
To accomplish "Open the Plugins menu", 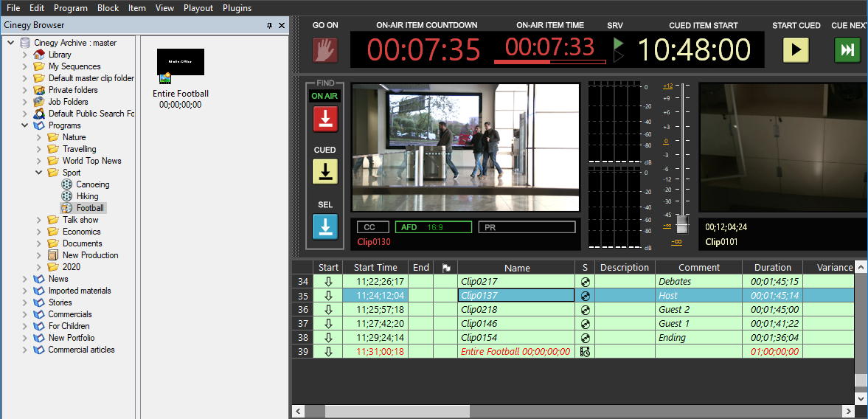I will [x=237, y=8].
